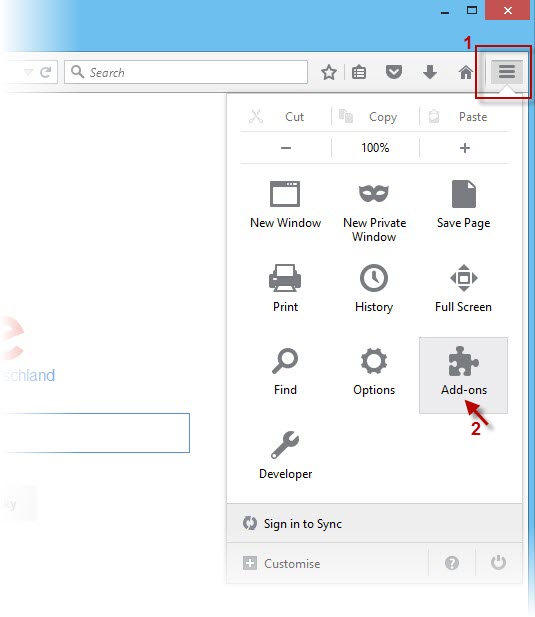Select Paste in the menu panel
Image resolution: width=535 pixels, height=617 pixels.
coord(464,116)
